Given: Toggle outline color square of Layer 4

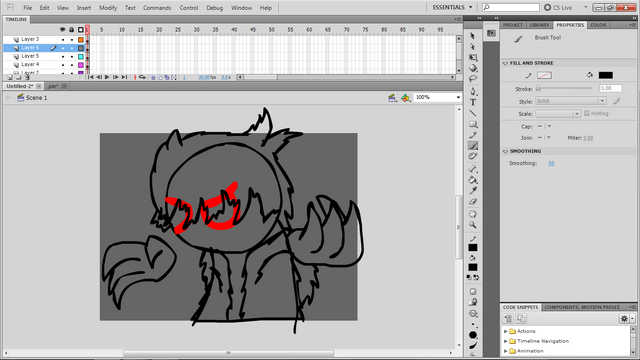Looking at the screenshot, I should [81, 65].
